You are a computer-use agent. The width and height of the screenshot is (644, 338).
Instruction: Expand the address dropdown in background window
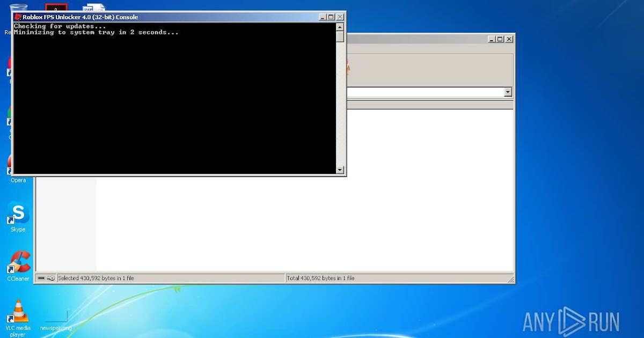click(x=508, y=93)
